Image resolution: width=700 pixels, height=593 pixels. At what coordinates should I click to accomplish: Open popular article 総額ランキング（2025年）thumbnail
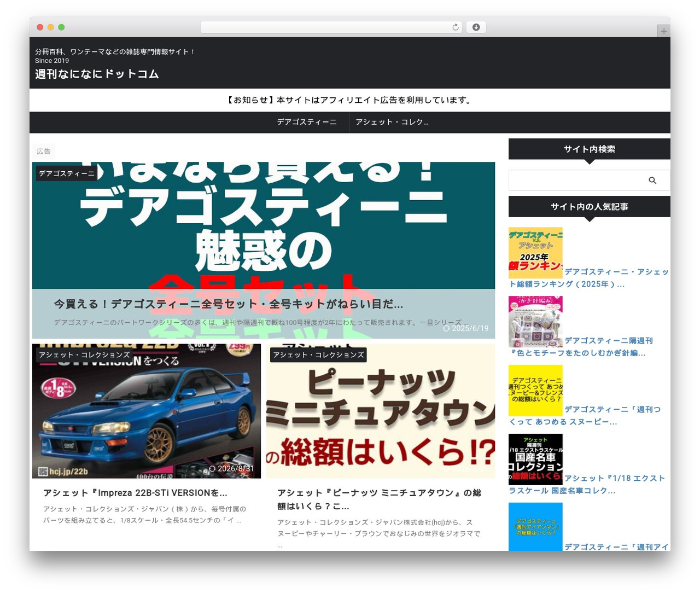pyautogui.click(x=535, y=253)
